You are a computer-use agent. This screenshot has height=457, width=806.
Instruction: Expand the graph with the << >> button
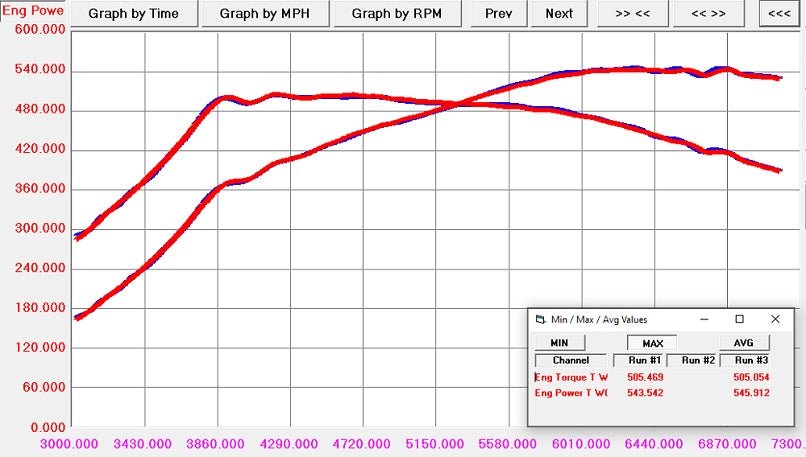[x=707, y=14]
